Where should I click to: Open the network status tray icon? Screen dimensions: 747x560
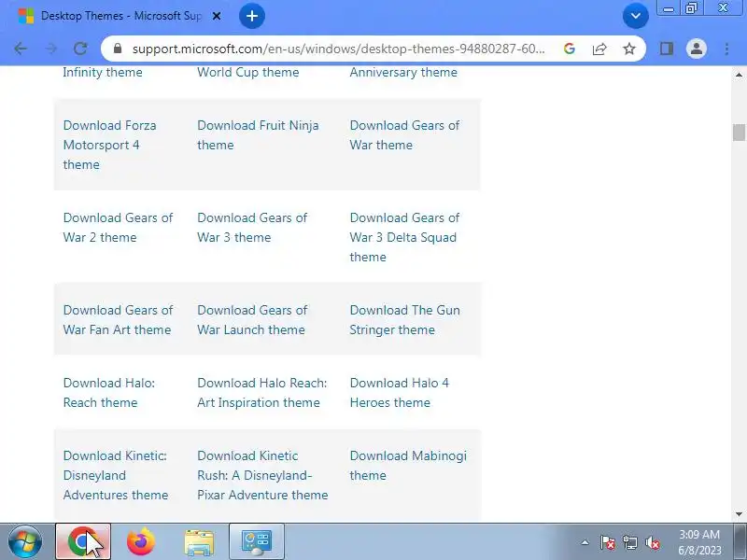(629, 542)
